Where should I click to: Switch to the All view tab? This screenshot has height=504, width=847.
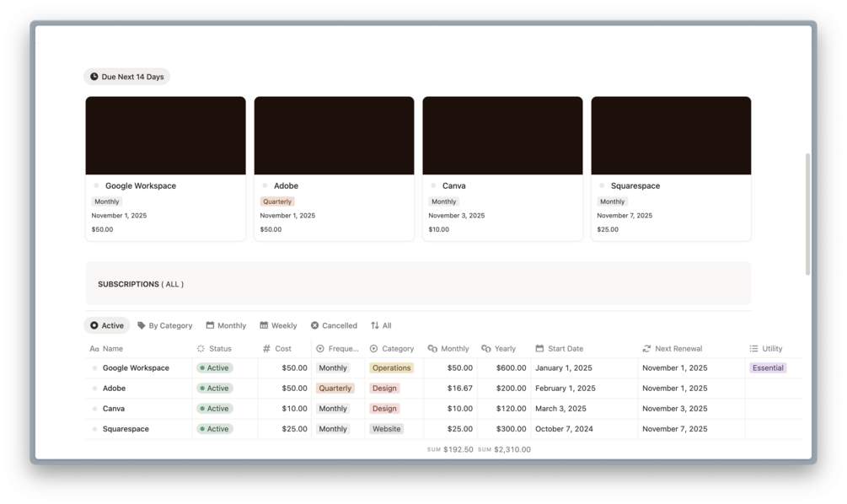click(382, 325)
